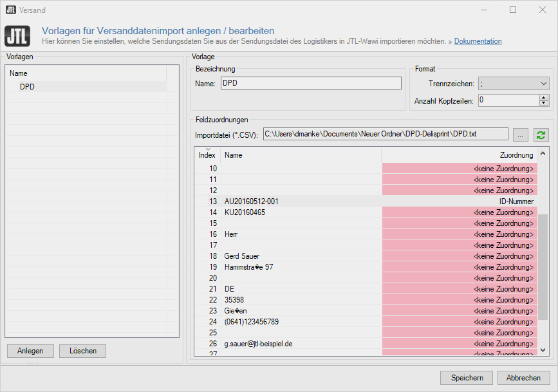Sort by the Index column header
Image resolution: width=558 pixels, height=392 pixels.
click(207, 155)
